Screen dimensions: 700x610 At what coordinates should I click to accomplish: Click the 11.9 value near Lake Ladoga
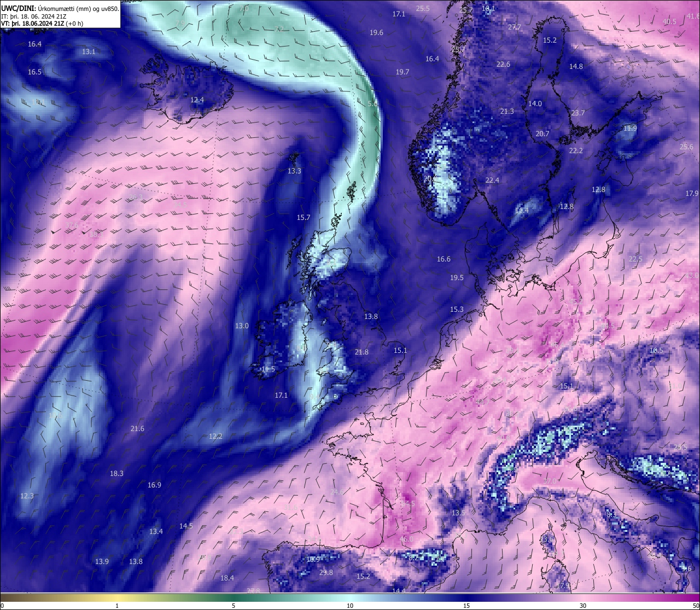coord(630,129)
